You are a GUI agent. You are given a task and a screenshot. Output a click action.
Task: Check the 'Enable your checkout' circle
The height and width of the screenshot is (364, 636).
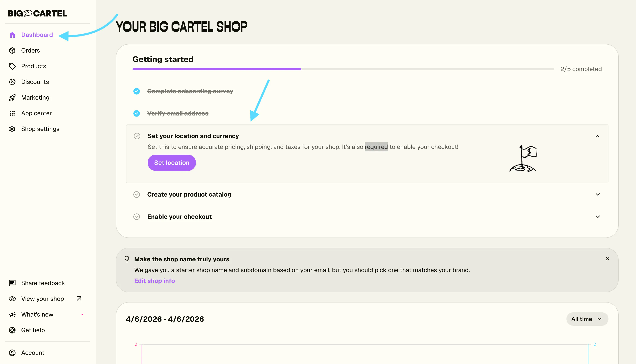pyautogui.click(x=137, y=217)
